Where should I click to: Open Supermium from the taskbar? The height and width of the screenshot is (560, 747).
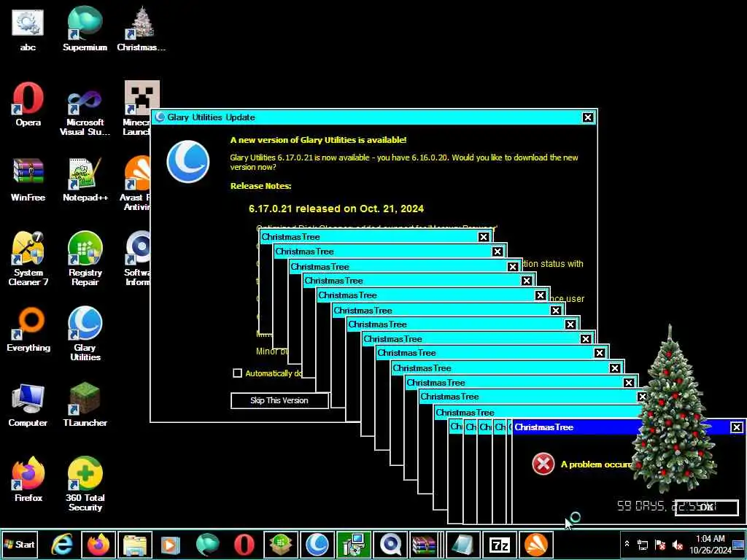pyautogui.click(x=207, y=544)
